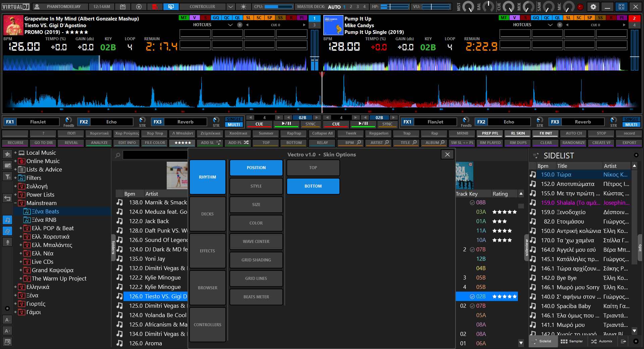Select the STYLE option in Skin Options
The image size is (644, 349).
(x=256, y=186)
